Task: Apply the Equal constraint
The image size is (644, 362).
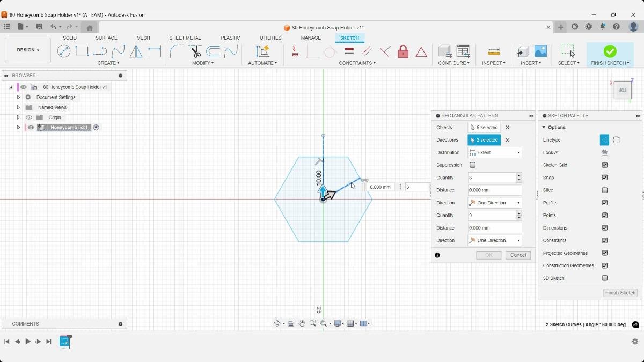Action: pos(349,51)
